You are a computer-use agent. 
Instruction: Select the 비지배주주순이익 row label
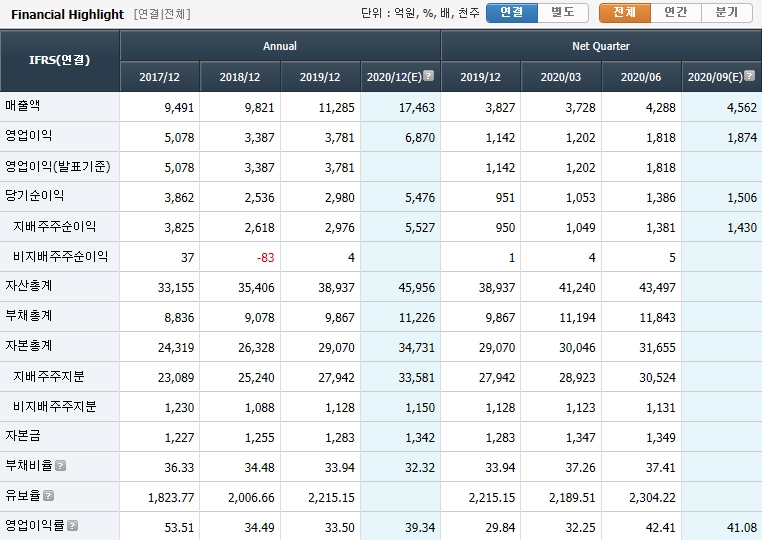pos(60,256)
